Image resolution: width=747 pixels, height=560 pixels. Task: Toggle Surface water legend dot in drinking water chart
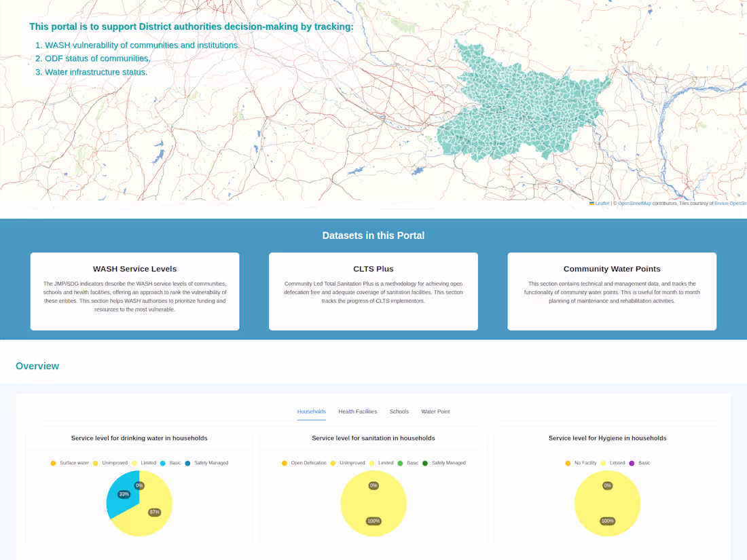click(54, 464)
